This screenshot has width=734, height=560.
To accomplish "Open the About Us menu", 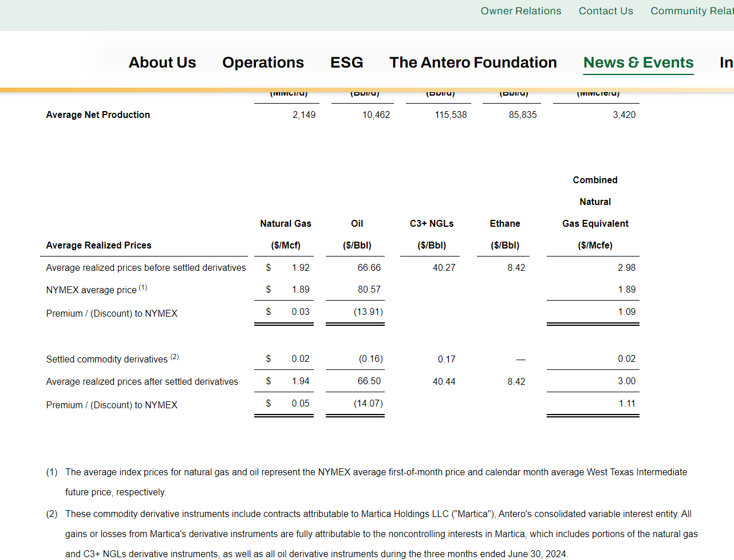I will pyautogui.click(x=162, y=62).
